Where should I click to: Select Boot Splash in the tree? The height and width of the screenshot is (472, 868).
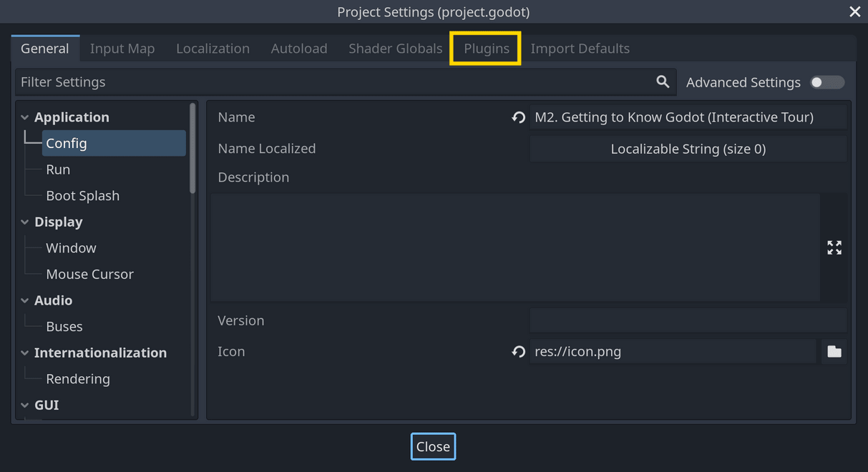pyautogui.click(x=82, y=196)
